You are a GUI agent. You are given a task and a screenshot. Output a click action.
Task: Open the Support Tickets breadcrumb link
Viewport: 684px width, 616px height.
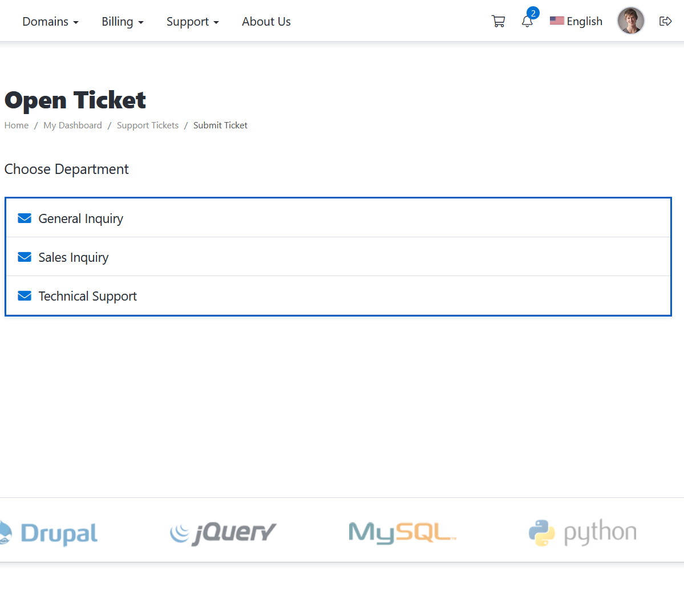147,125
